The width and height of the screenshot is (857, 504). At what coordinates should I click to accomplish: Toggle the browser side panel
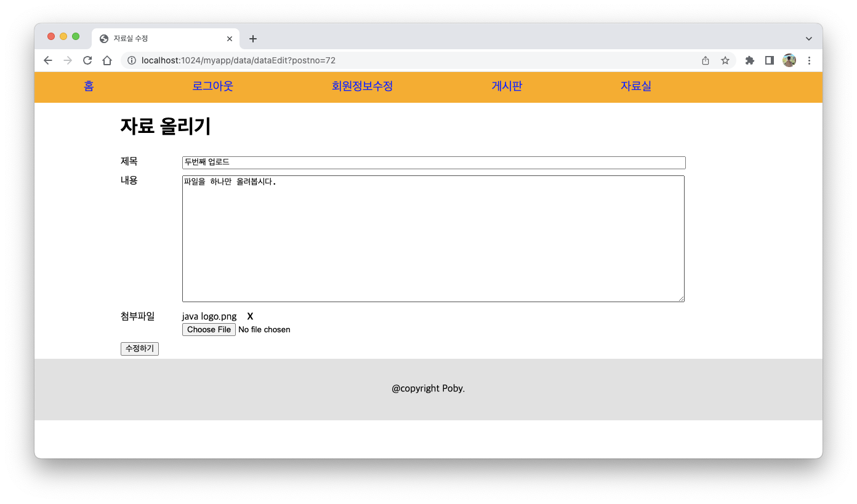pyautogui.click(x=770, y=60)
